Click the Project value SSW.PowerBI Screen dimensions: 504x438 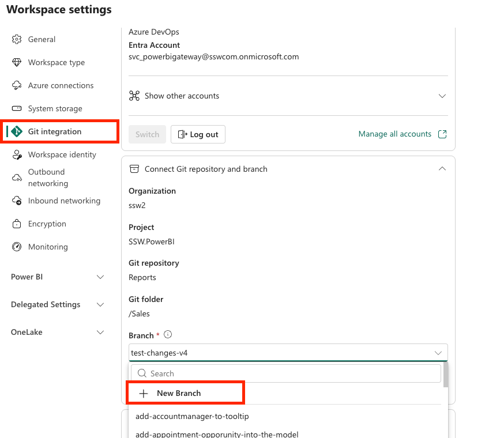coord(152,241)
